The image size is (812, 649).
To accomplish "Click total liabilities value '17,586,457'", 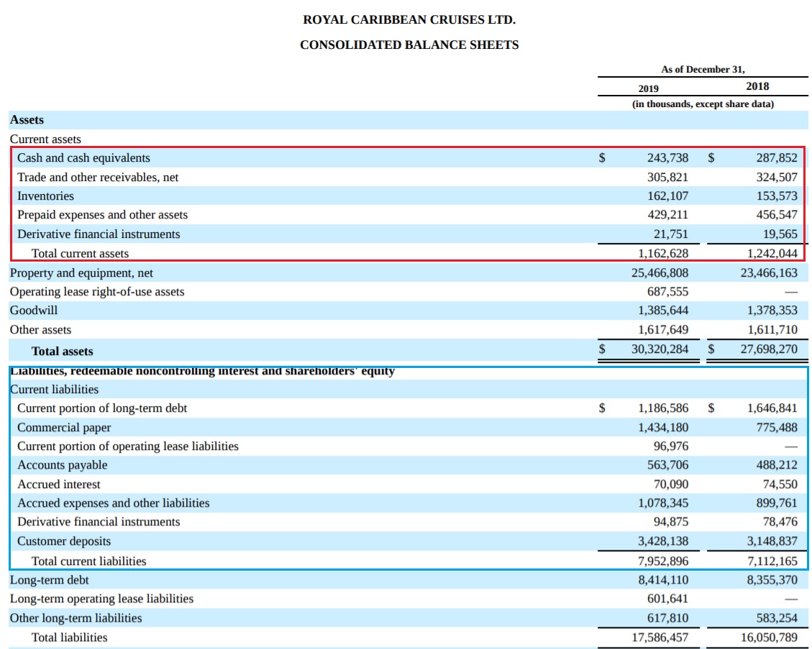I will [x=660, y=638].
